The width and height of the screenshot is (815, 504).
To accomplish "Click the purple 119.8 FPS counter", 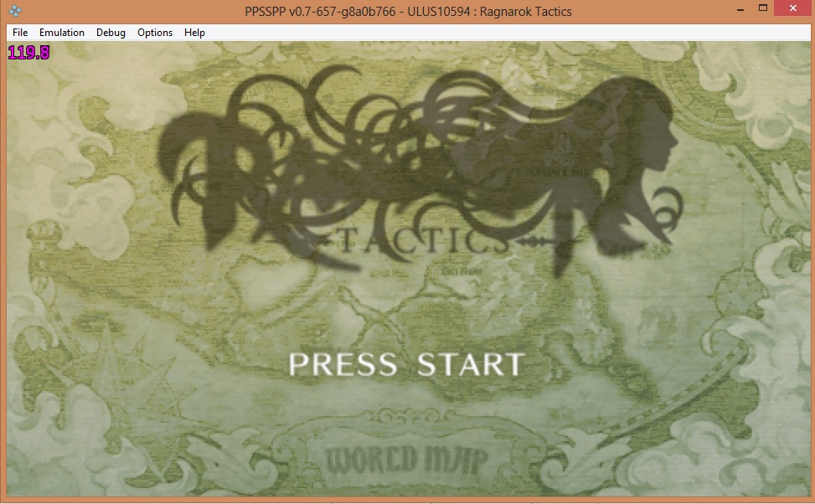I will [28, 53].
